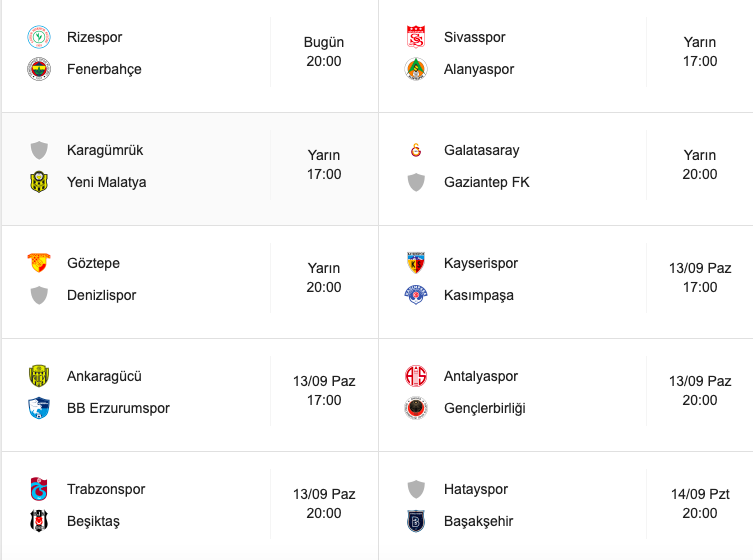This screenshot has width=753, height=560.
Task: Select the Rizespor match time Bugün 20:00
Action: (x=324, y=51)
